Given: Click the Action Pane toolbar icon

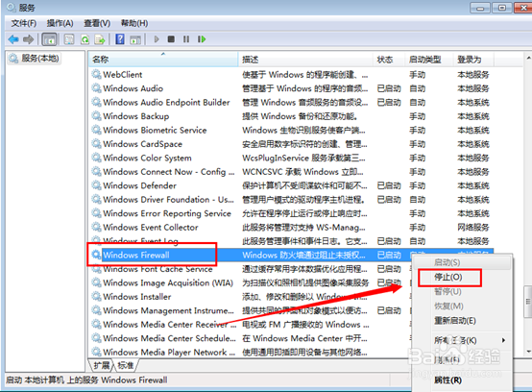Looking at the screenshot, I should click(x=135, y=39).
